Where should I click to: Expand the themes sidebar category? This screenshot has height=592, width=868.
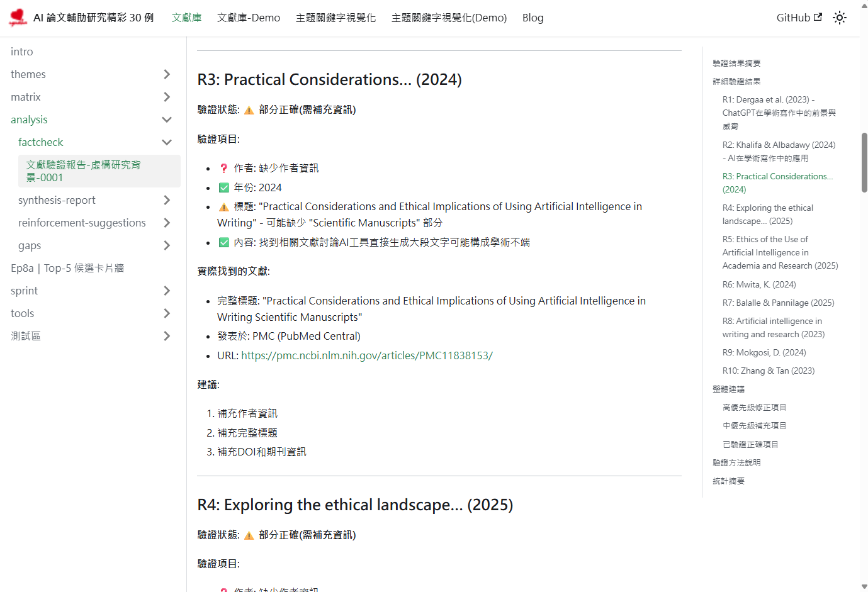[167, 74]
